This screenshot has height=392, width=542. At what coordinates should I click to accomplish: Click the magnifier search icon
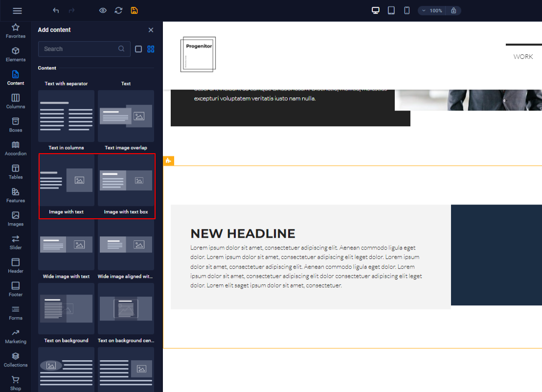point(121,49)
